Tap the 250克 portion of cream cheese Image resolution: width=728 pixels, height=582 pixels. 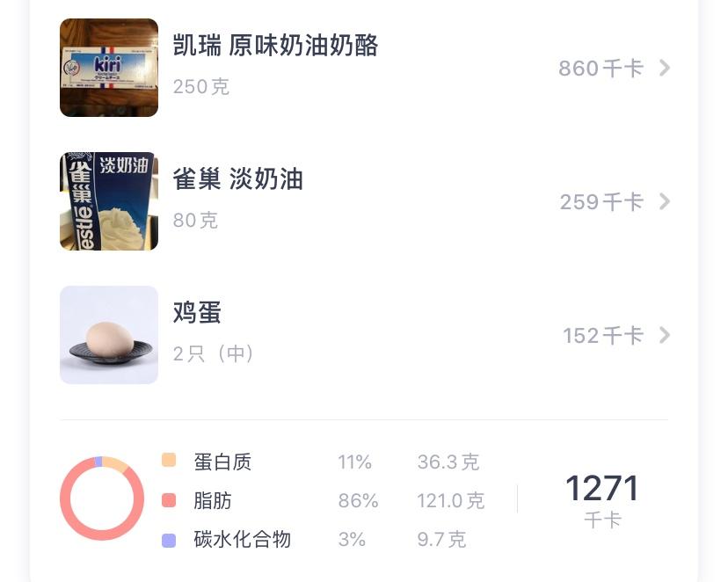point(200,87)
